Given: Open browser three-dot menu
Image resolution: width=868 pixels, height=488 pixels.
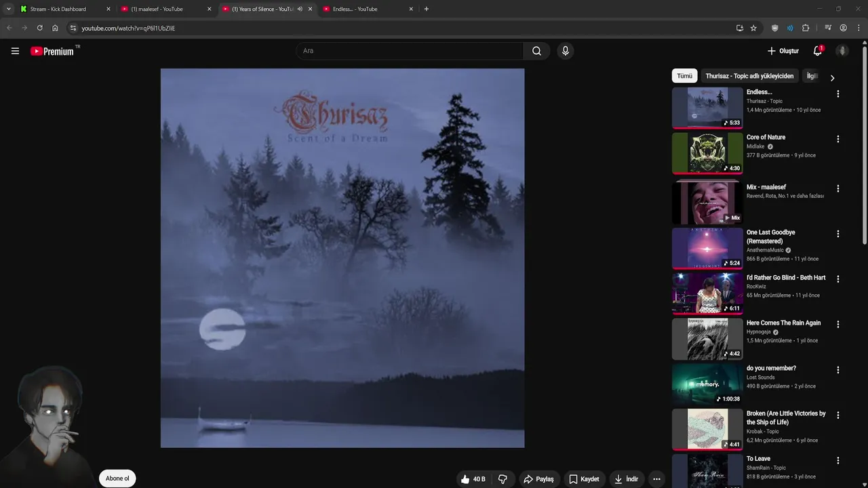Looking at the screenshot, I should coord(859,28).
